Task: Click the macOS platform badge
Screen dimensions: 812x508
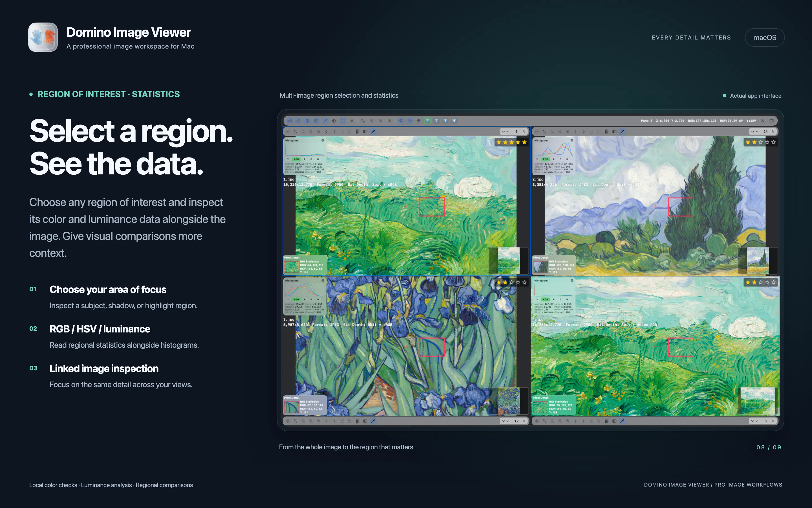Action: tap(765, 38)
